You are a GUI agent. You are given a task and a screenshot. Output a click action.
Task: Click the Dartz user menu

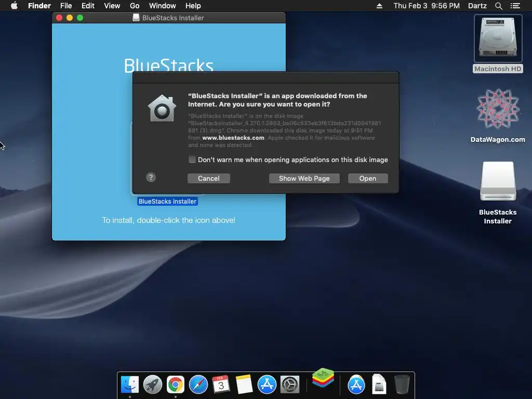477,6
